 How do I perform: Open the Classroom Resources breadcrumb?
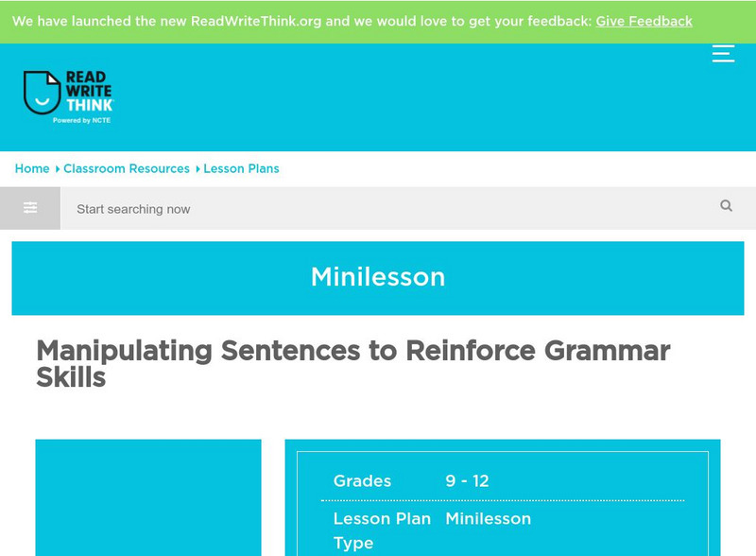(127, 168)
